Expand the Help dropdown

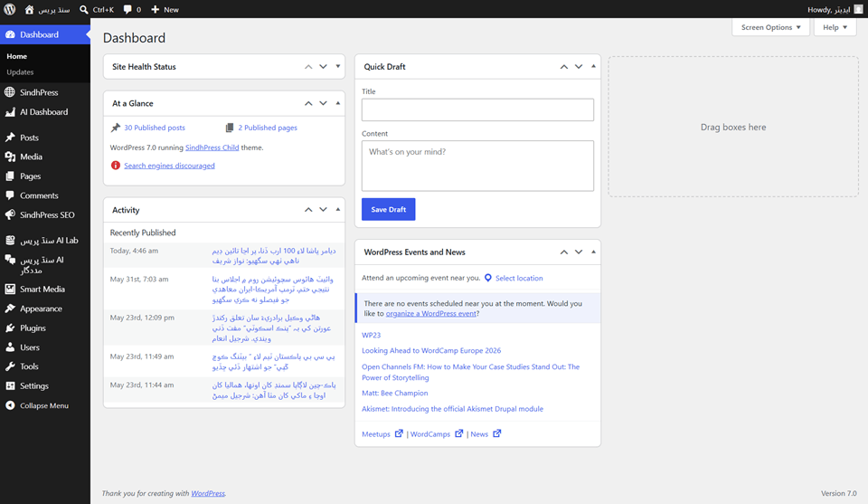coord(835,27)
